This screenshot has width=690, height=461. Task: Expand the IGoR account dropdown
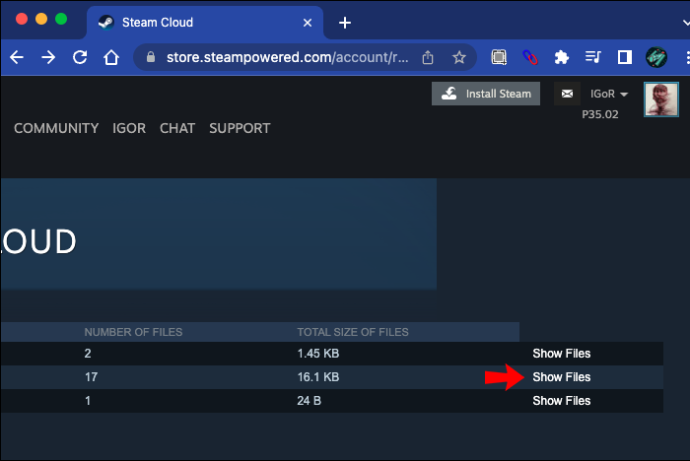[609, 94]
